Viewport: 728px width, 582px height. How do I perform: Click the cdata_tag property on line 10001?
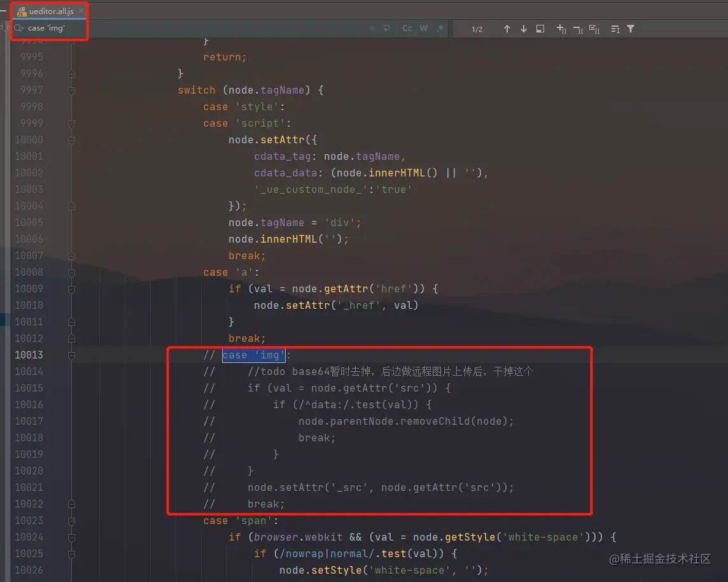282,157
